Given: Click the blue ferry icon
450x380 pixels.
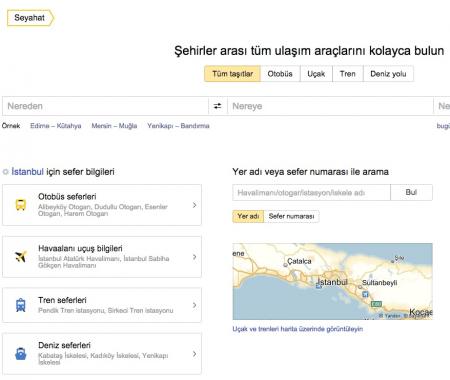Looking at the screenshot, I should pos(21,354).
